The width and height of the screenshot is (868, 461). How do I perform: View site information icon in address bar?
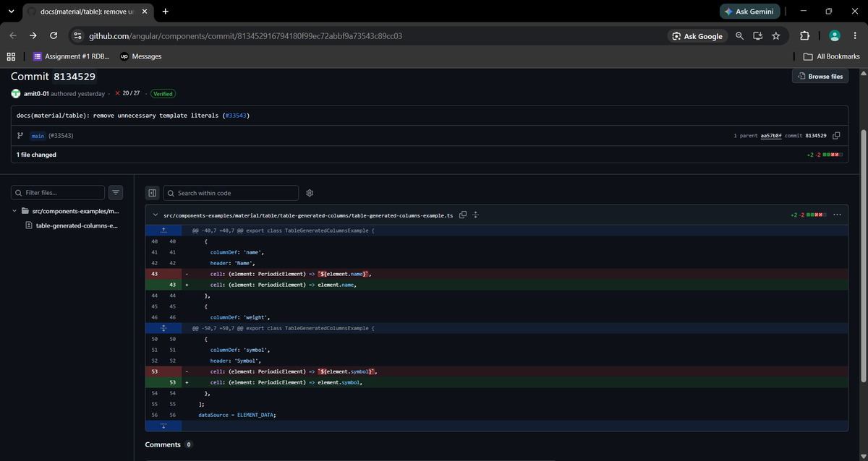click(78, 35)
